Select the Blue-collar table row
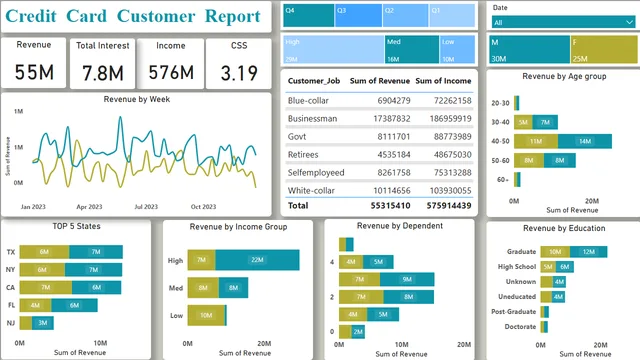640x360 pixels. 379,100
